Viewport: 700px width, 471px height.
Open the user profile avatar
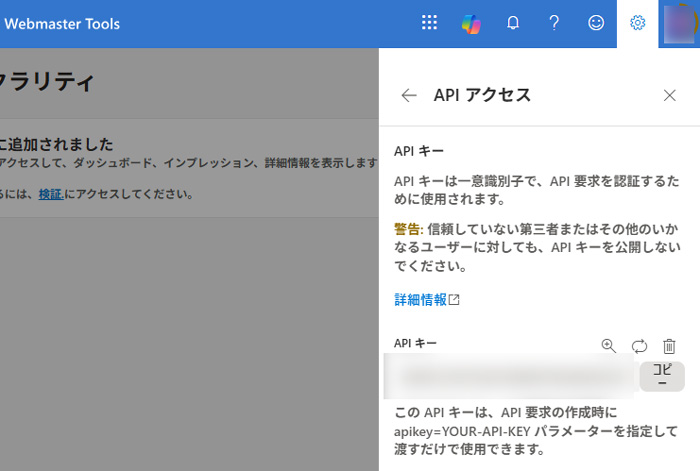click(679, 23)
